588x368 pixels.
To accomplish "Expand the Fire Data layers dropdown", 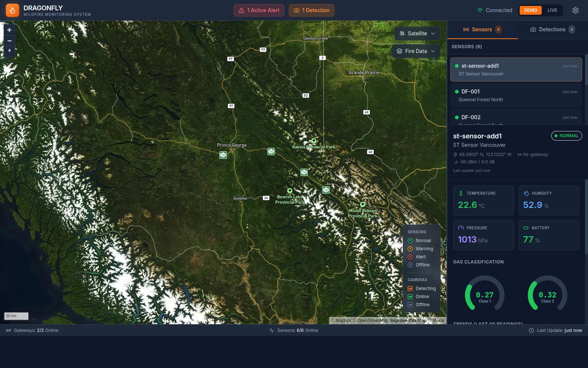I will pyautogui.click(x=416, y=51).
